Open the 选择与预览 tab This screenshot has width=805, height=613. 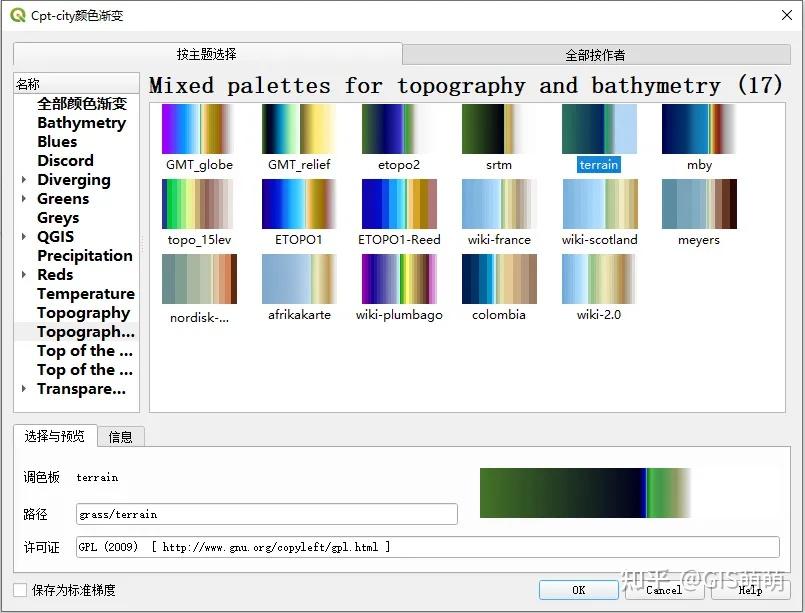click(55, 436)
